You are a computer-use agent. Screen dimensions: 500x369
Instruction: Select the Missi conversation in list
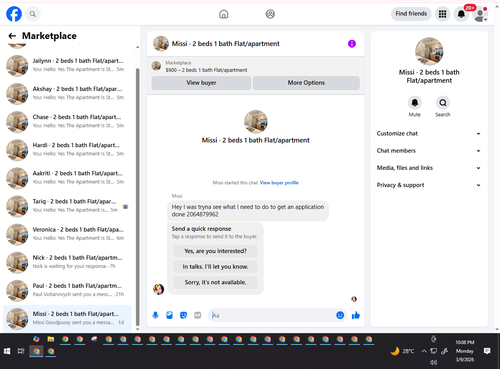click(67, 318)
